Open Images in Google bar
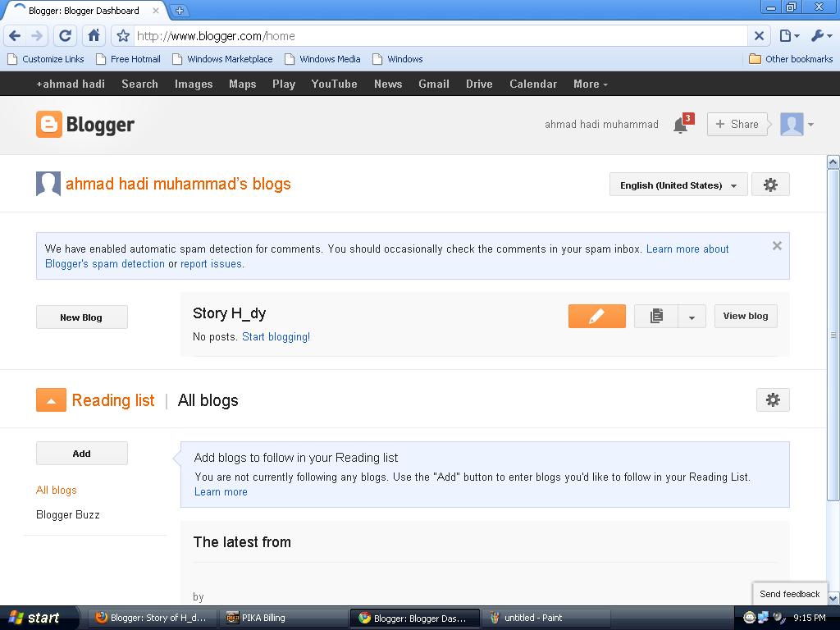 [x=194, y=84]
